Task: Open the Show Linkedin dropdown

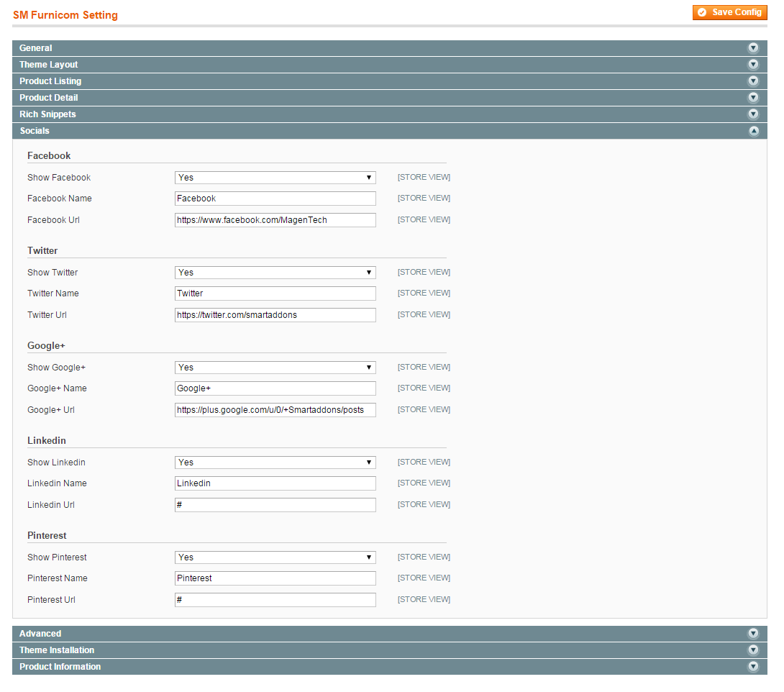Action: tap(275, 463)
